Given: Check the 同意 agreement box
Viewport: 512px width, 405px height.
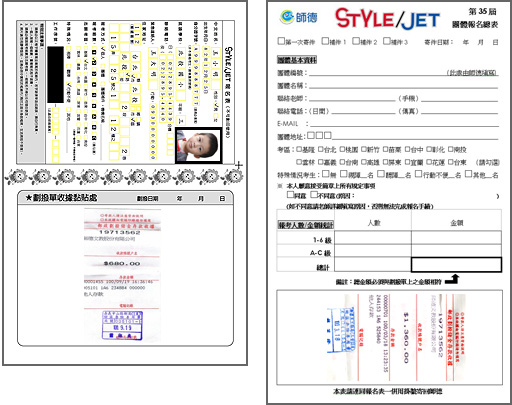Looking at the screenshot, I should coord(290,194).
